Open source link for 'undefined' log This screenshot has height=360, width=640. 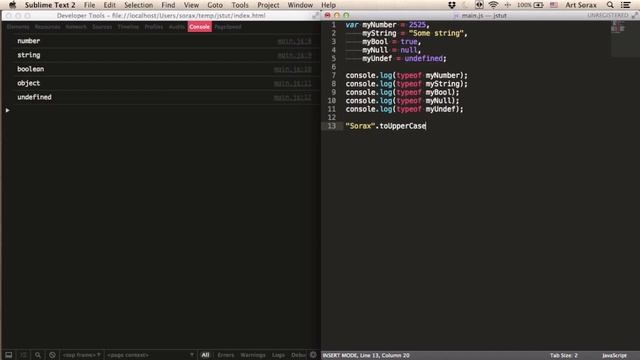292,98
